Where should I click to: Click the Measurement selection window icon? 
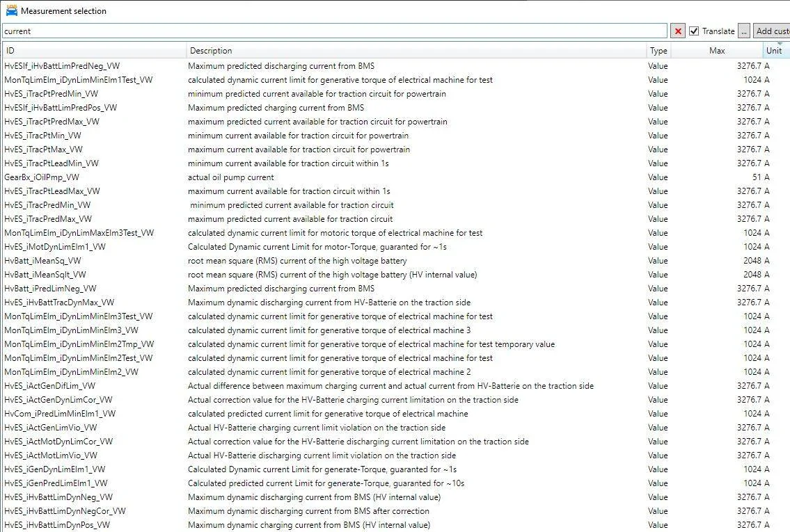pos(12,10)
